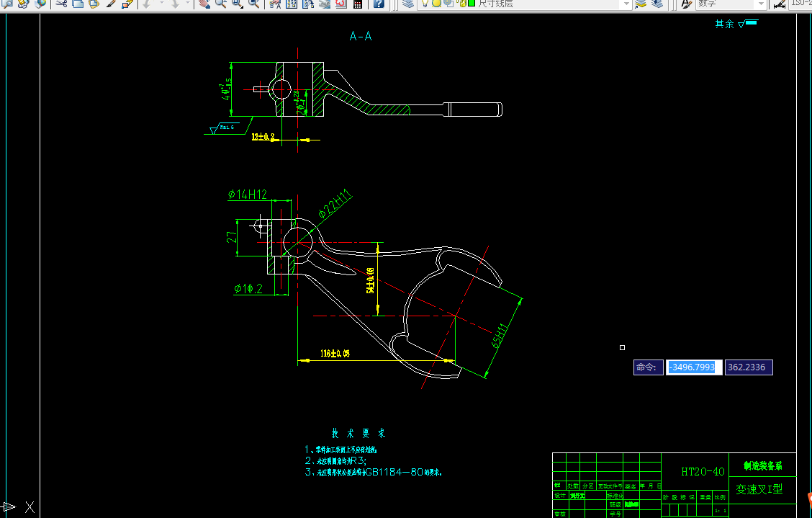The height and width of the screenshot is (518, 812).
Task: Click the 制造装备系 title block text
Action: point(763,465)
